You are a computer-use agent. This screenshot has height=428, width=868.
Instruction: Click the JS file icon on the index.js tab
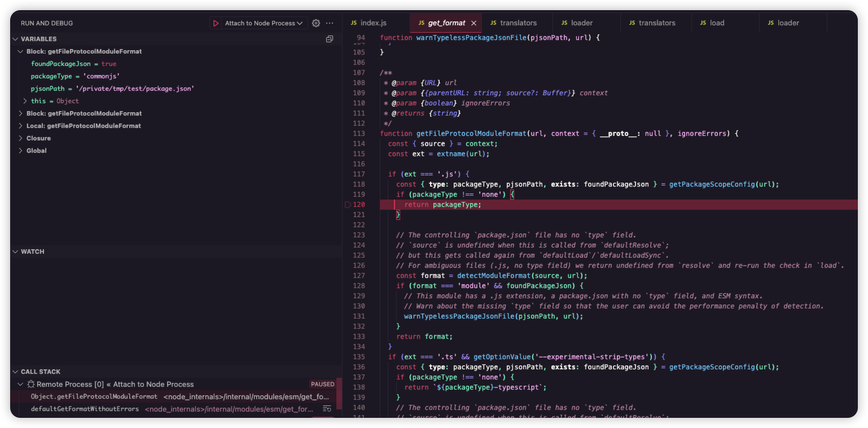coord(354,23)
